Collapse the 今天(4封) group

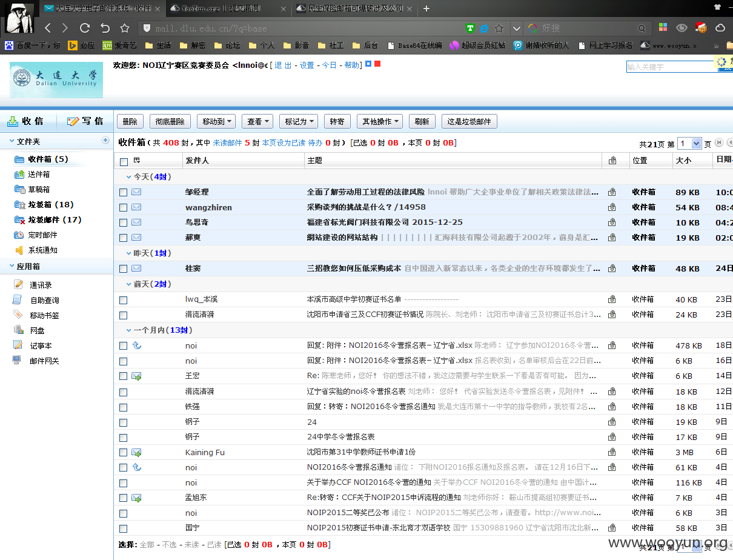tap(128, 177)
